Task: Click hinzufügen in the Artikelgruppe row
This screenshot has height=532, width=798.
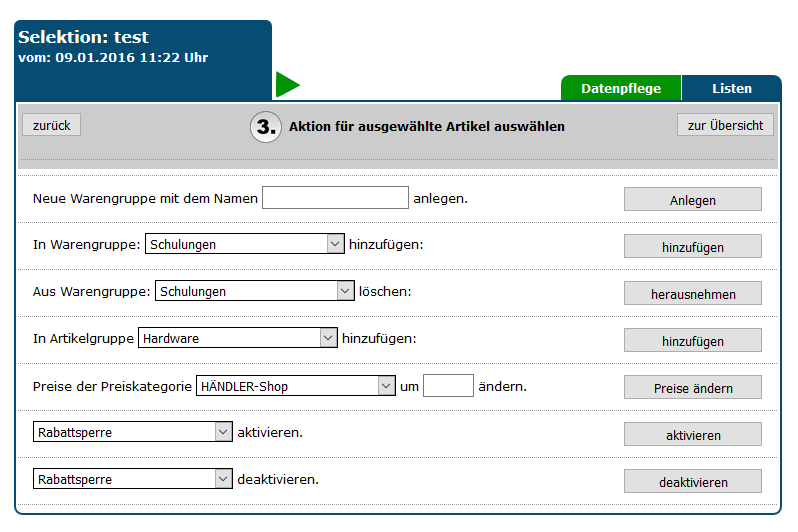Action: click(x=692, y=341)
